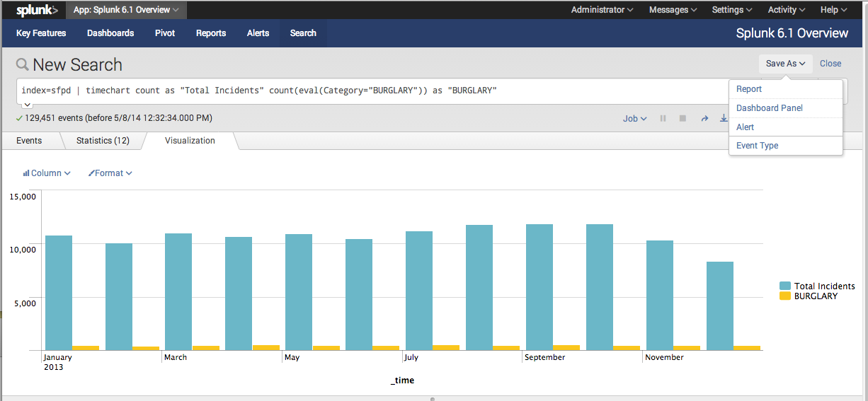Switch to the Events tab
The width and height of the screenshot is (868, 401).
(x=29, y=141)
